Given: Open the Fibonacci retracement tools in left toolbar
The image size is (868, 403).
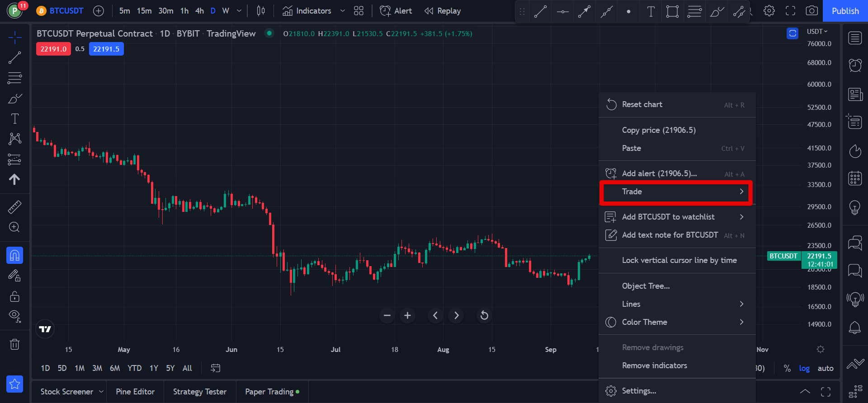Looking at the screenshot, I should point(14,78).
